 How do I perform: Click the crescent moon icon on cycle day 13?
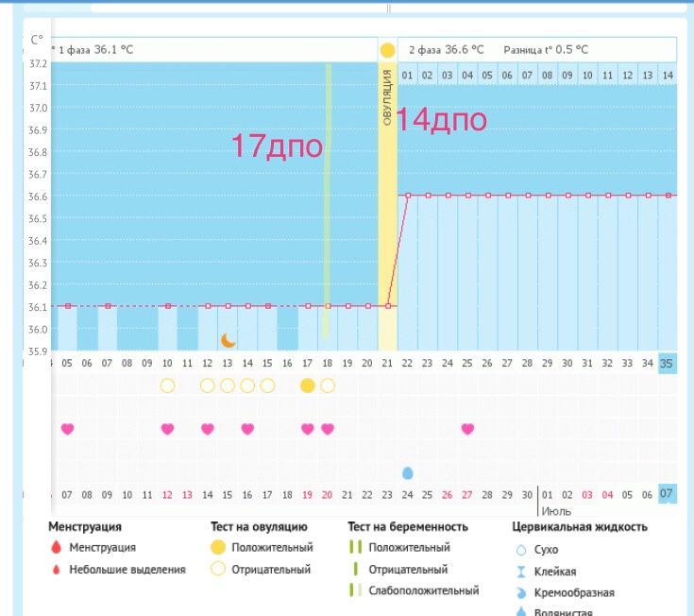click(x=228, y=340)
